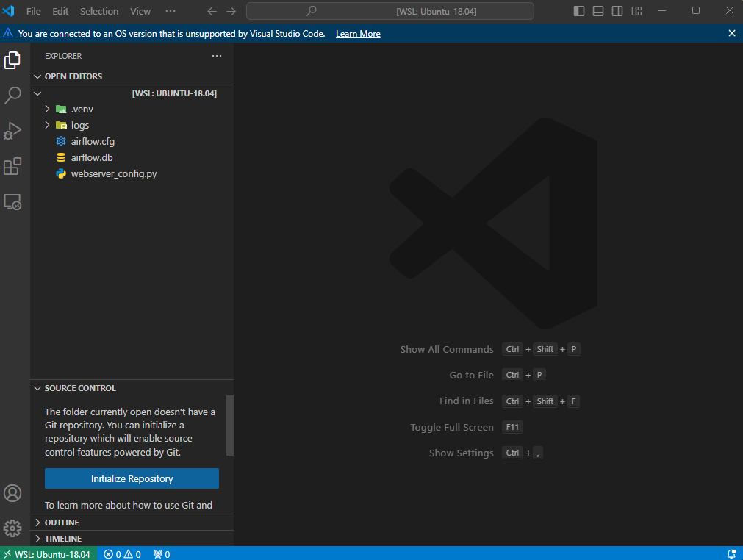Go back with the left arrow
743x560 pixels.
[212, 11]
